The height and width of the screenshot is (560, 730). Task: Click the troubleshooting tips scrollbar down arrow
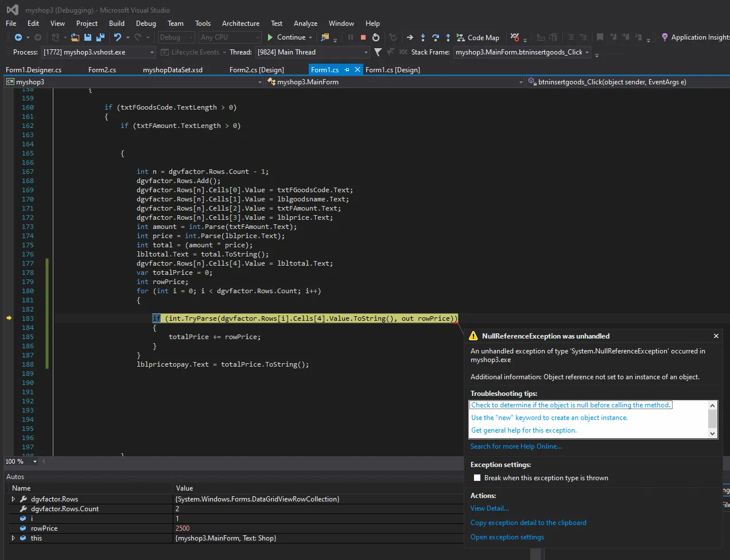point(713,434)
